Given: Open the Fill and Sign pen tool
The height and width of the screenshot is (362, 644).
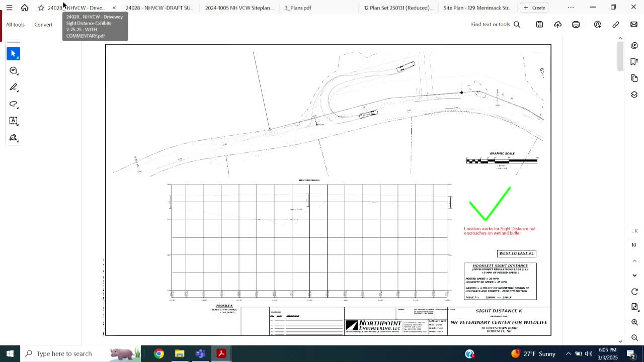Looking at the screenshot, I should click(14, 137).
